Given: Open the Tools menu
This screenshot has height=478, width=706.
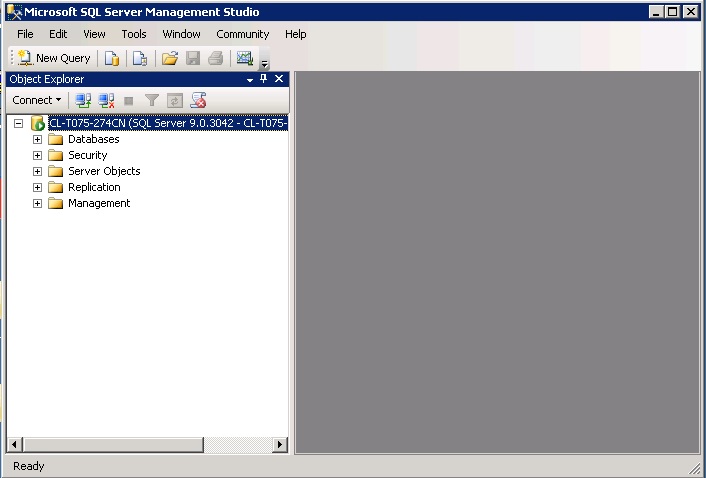Looking at the screenshot, I should (x=134, y=34).
